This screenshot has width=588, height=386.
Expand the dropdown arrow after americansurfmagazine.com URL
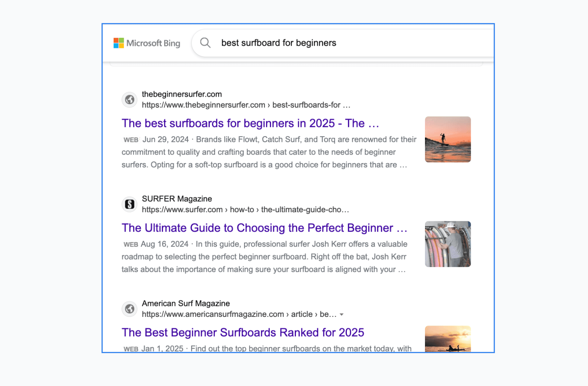coord(342,315)
